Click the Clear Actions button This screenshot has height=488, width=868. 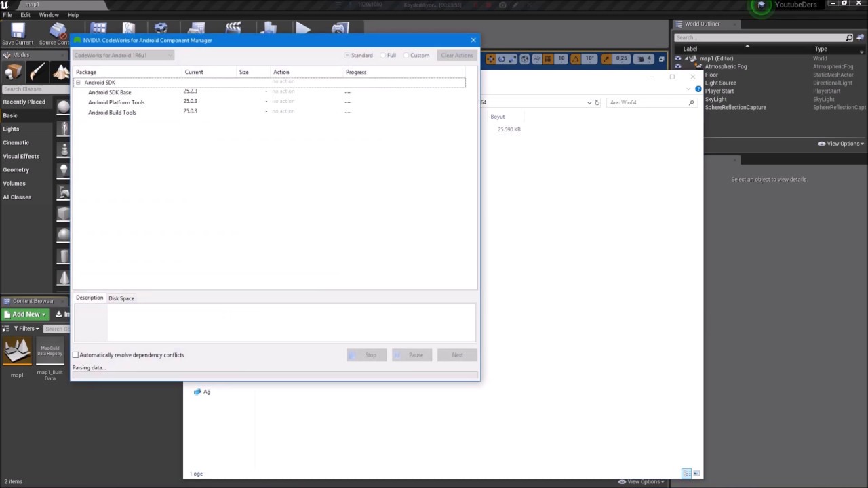point(456,56)
